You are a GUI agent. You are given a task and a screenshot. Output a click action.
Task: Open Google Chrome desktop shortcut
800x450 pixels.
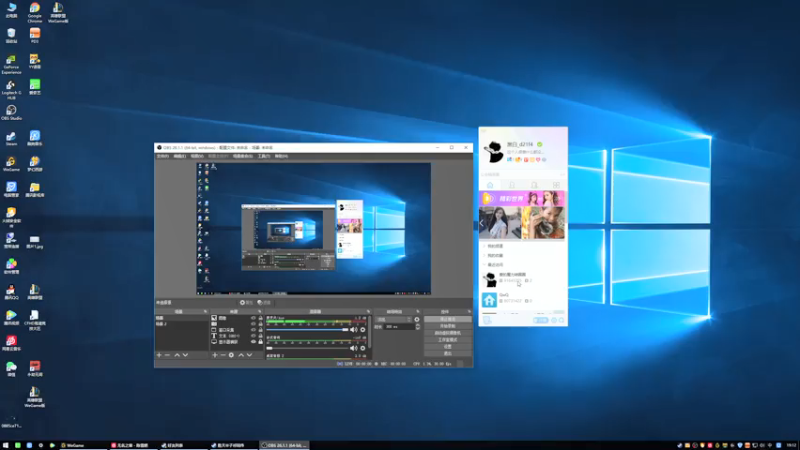35,12
